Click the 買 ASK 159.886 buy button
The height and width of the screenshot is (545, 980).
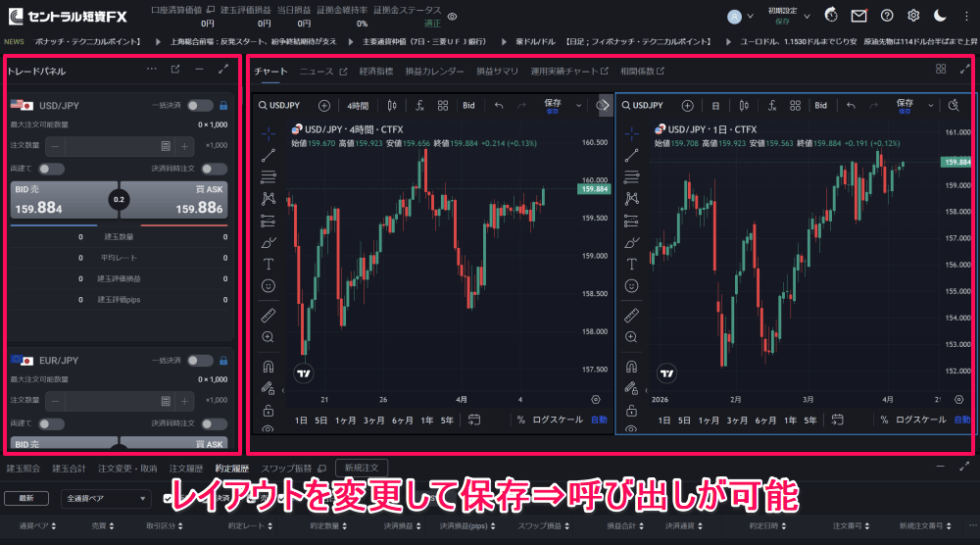(173, 199)
